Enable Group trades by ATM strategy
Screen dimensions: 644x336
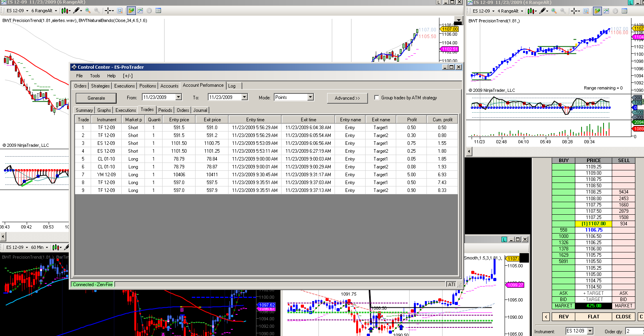(x=377, y=98)
